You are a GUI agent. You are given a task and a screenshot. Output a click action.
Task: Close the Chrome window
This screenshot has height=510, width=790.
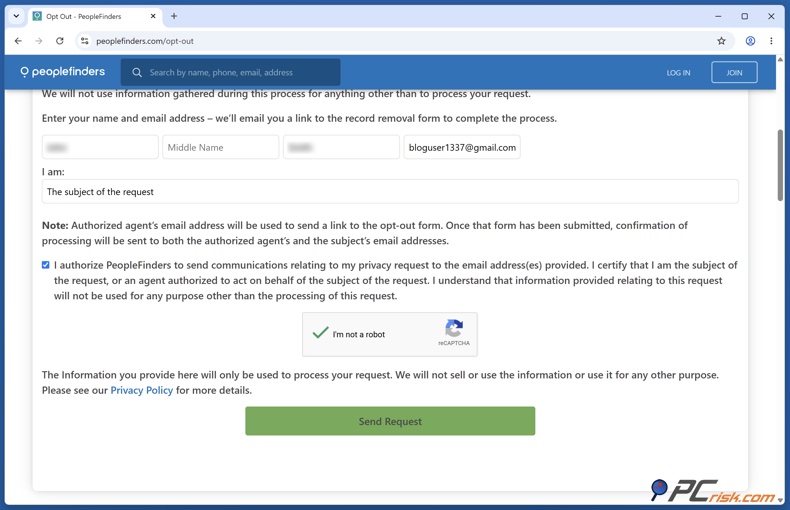(x=771, y=16)
